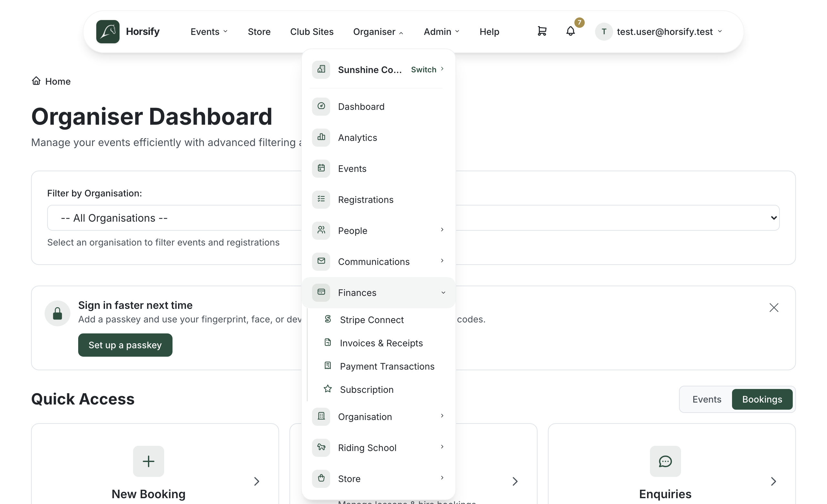The height and width of the screenshot is (504, 827).
Task: Click the user avatar letter T
Action: point(604,32)
